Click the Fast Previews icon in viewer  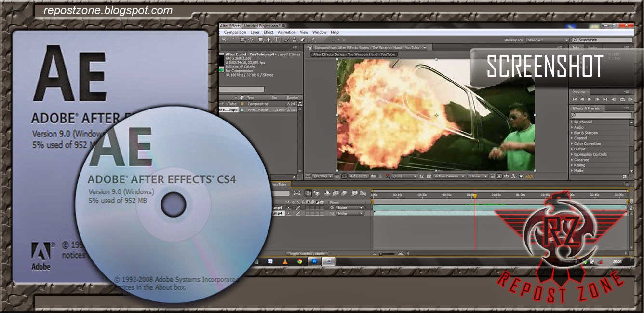(499, 176)
